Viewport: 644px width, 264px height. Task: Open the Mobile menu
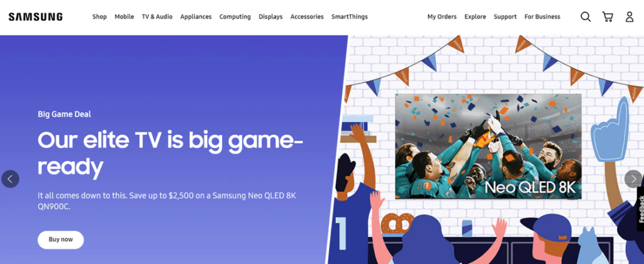tap(124, 17)
